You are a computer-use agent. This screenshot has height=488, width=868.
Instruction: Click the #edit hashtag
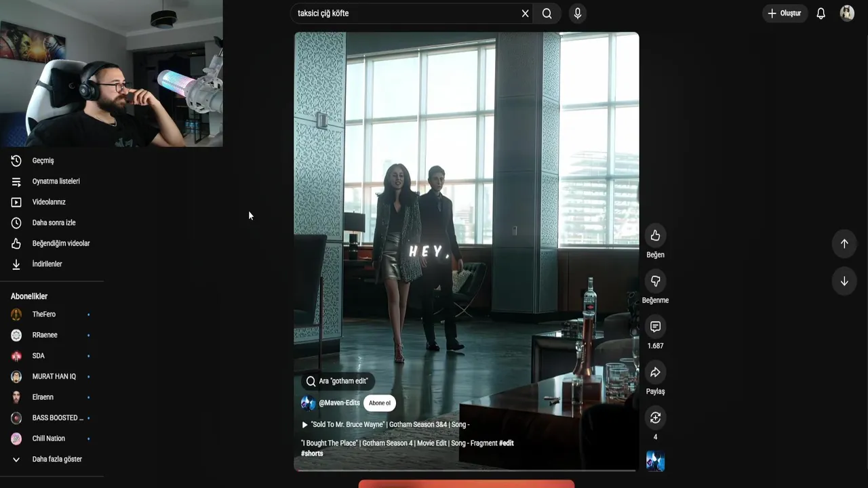click(x=507, y=443)
